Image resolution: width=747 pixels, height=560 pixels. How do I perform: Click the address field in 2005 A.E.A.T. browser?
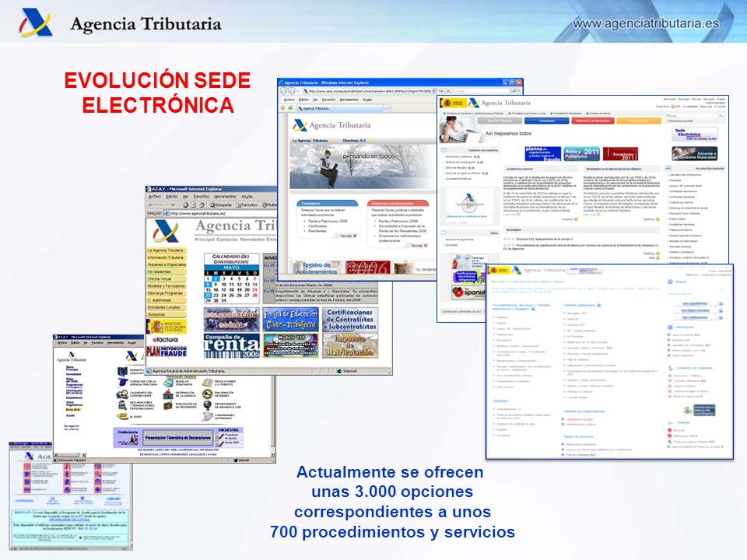click(220, 213)
